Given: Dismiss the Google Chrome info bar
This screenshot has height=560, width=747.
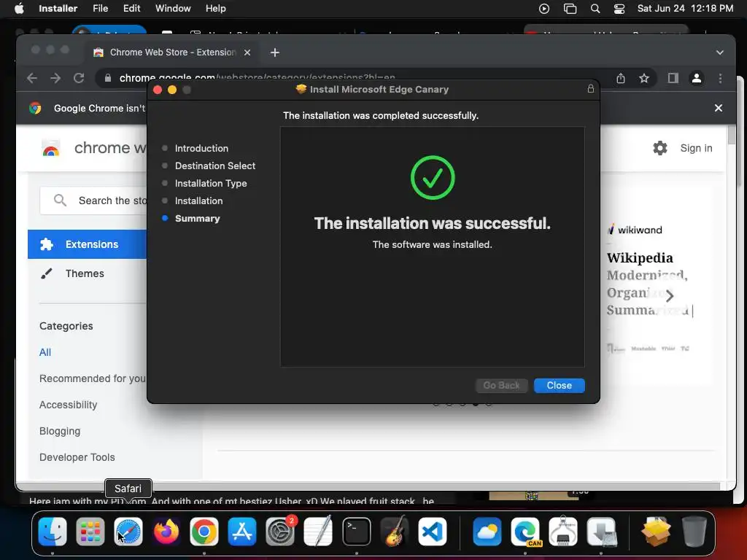Looking at the screenshot, I should tap(719, 108).
